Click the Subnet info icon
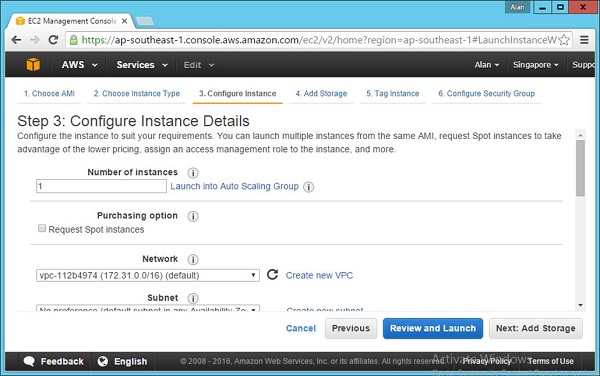Viewport: 600px width, 376px height. (x=193, y=298)
